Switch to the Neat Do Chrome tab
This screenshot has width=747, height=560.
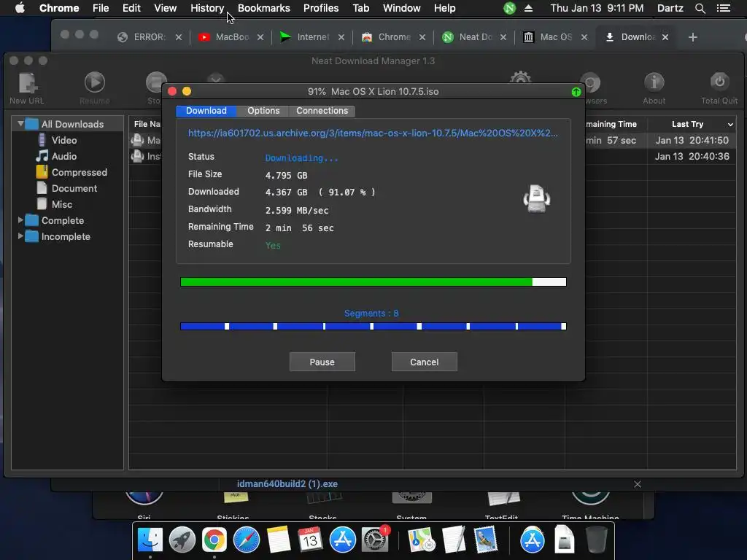click(474, 37)
